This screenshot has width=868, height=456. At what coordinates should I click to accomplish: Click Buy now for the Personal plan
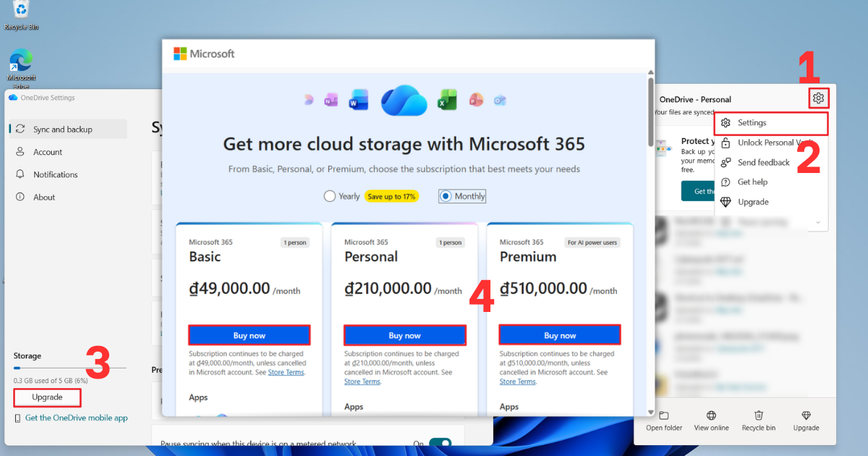coord(404,335)
